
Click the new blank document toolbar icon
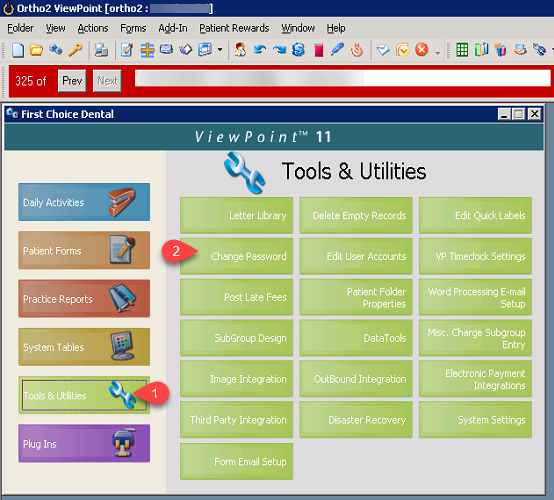pyautogui.click(x=18, y=50)
